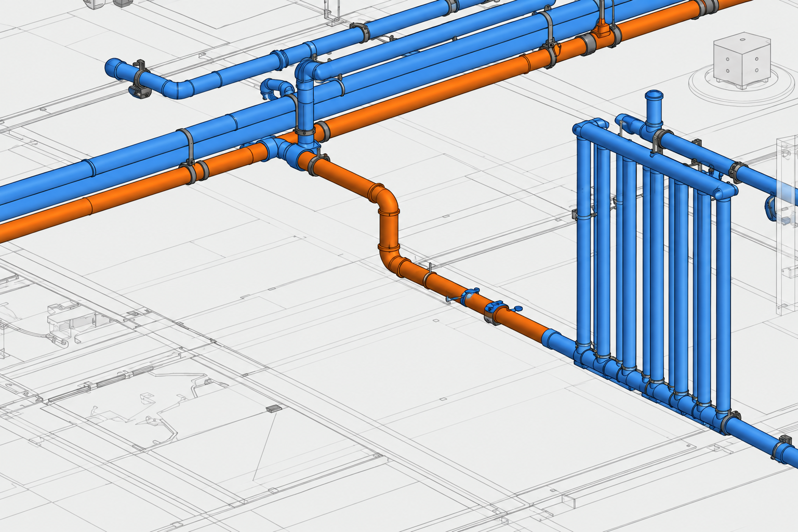This screenshot has height=532, width=798.
Task: Select the small blue hooked pipe
Action: [x=275, y=87]
